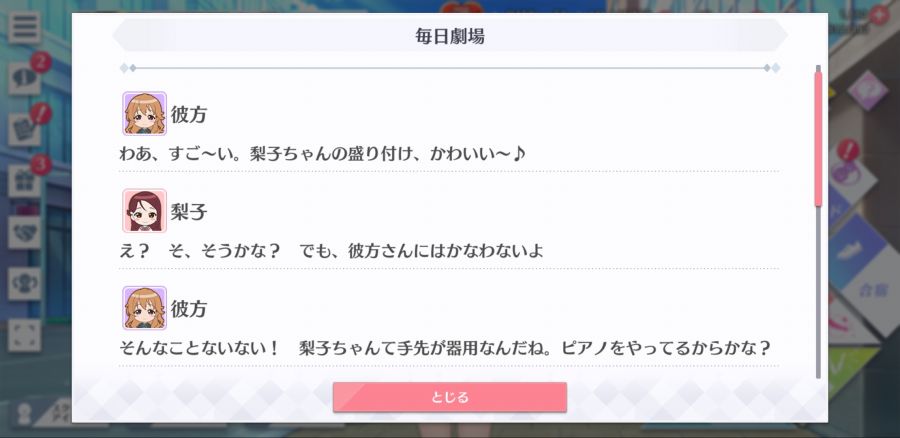900x438 pixels.
Task: Open the 合宿 training camp tile
Action: (x=871, y=290)
